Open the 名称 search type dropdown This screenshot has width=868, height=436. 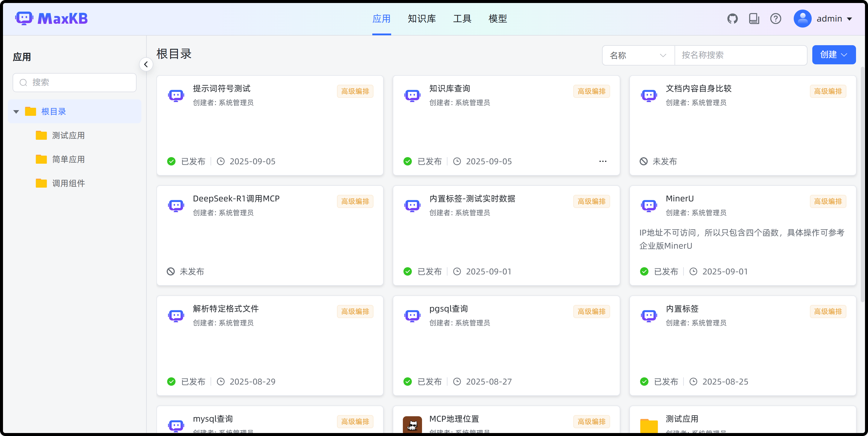pyautogui.click(x=638, y=55)
